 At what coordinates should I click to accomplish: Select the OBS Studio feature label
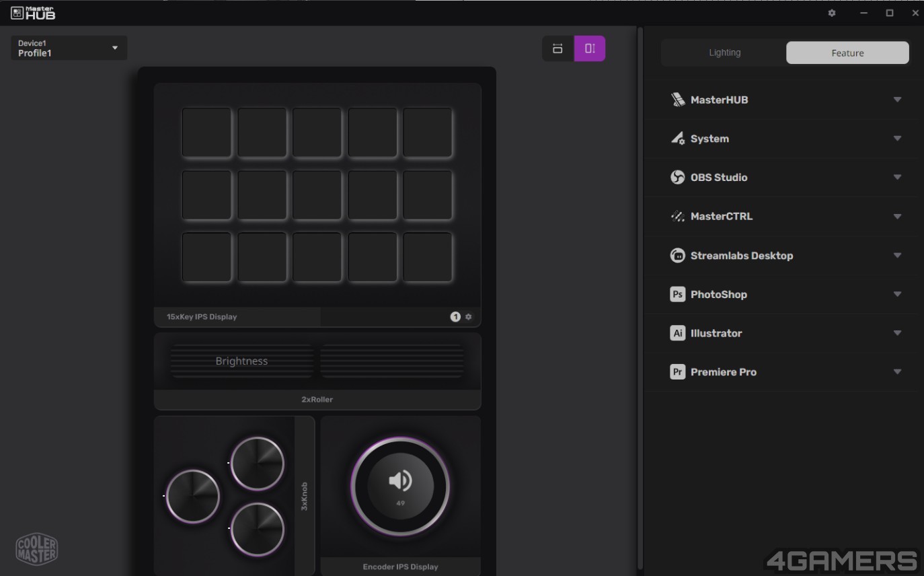coord(719,177)
